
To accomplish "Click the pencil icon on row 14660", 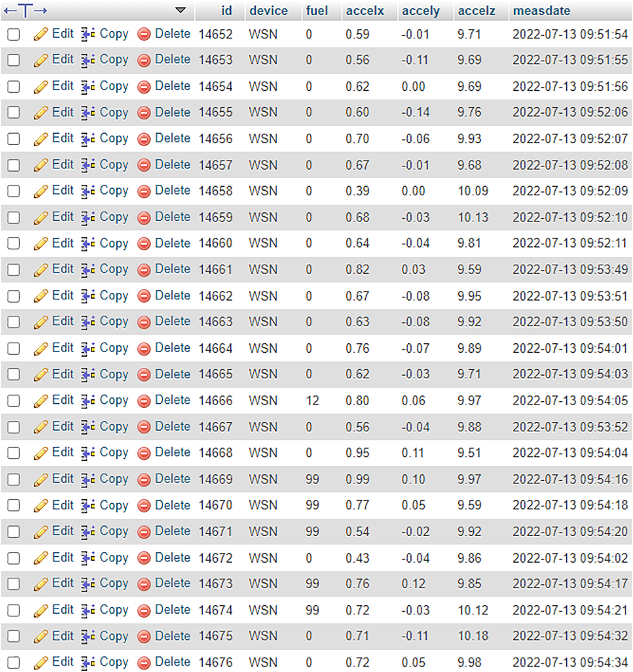I will pyautogui.click(x=41, y=243).
